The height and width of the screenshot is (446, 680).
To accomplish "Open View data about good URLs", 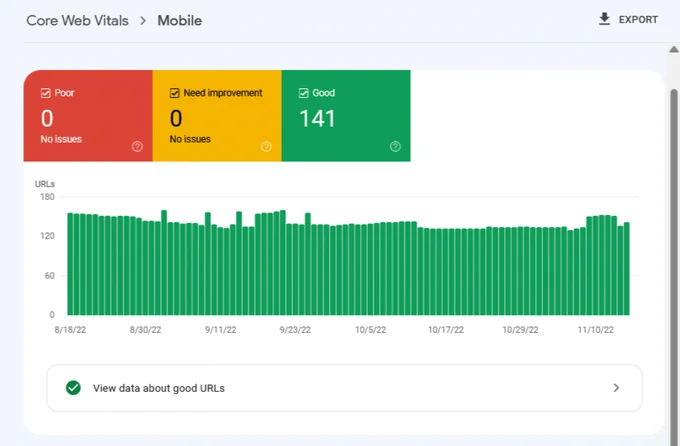I will 344,388.
